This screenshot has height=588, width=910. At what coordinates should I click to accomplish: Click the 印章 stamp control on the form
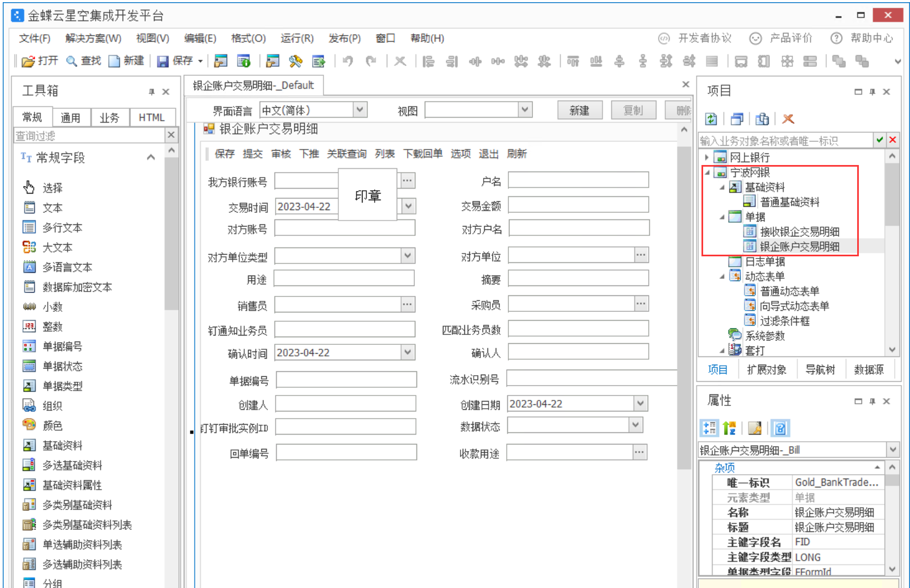[368, 195]
